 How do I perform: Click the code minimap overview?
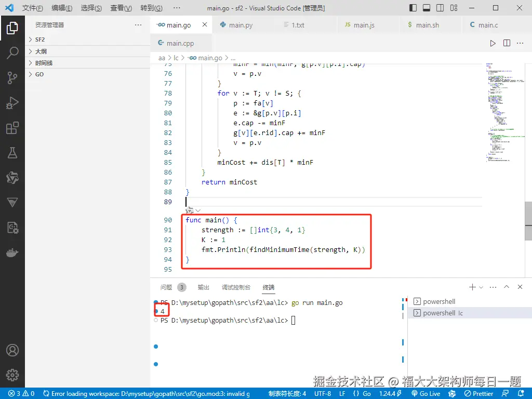(504, 112)
